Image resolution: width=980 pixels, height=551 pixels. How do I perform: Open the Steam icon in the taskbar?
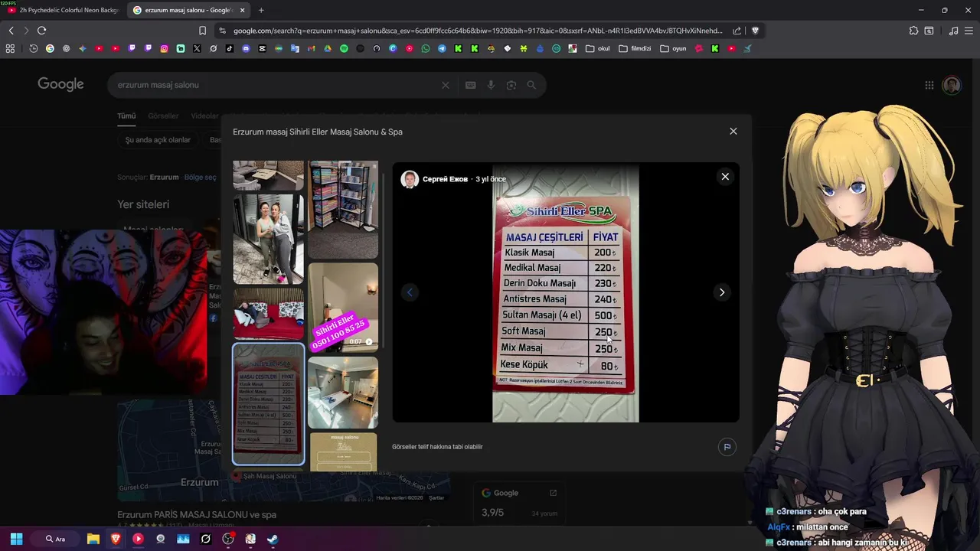[273, 539]
